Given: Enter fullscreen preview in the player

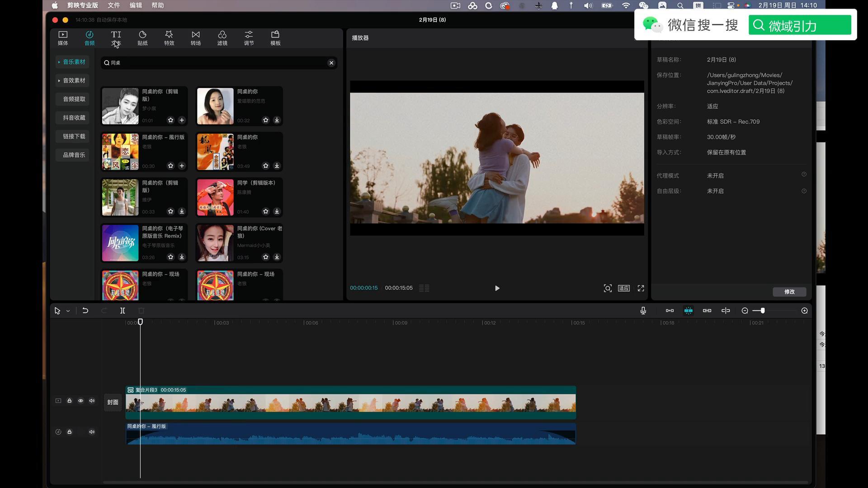Looking at the screenshot, I should [x=641, y=288].
